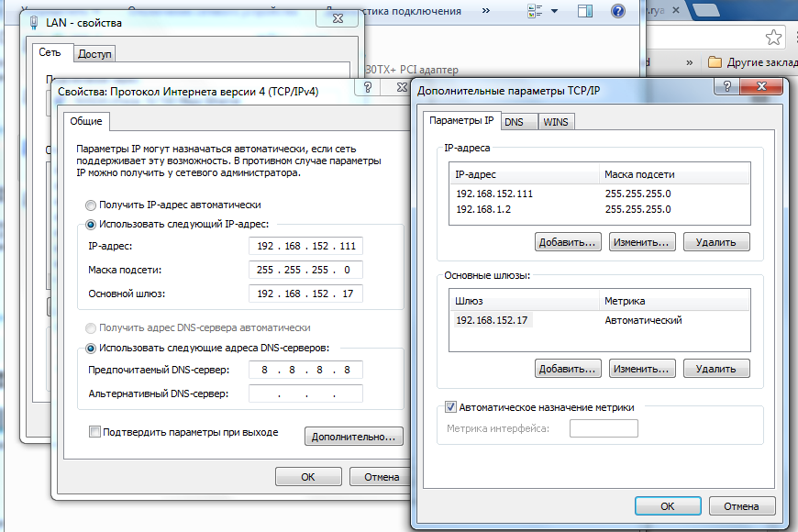Click Удалить under IP addresses list
798x532 pixels.
[716, 242]
